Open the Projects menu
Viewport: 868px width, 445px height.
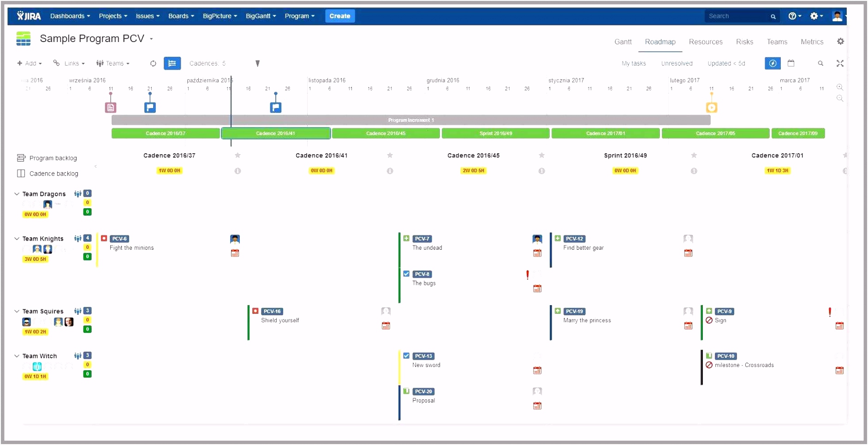(113, 16)
